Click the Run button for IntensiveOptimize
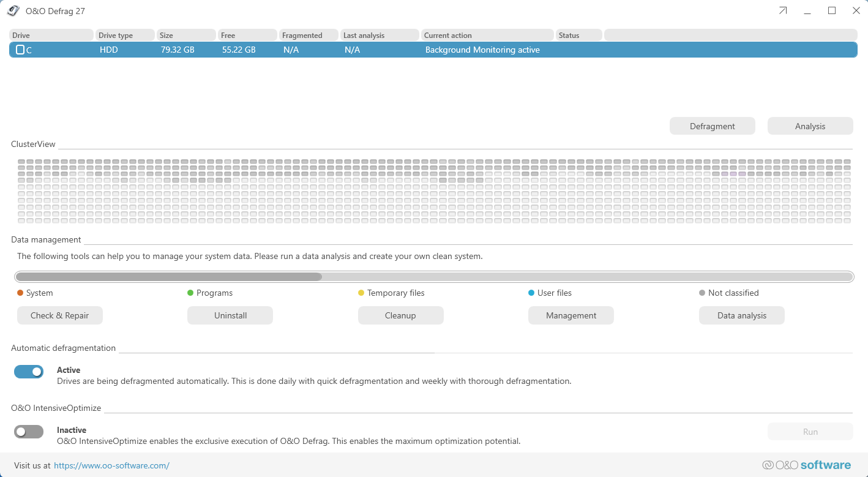The height and width of the screenshot is (477, 868). click(810, 432)
